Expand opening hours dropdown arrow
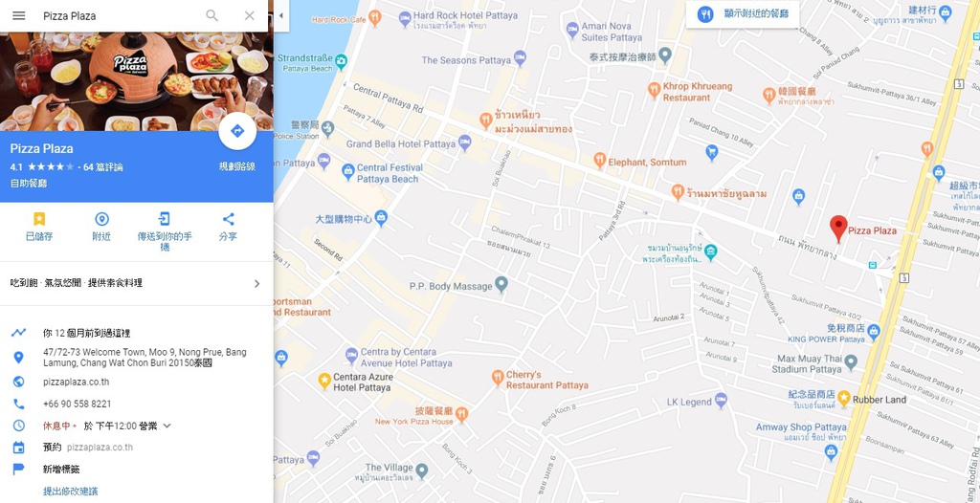The width and height of the screenshot is (980, 503). [167, 426]
